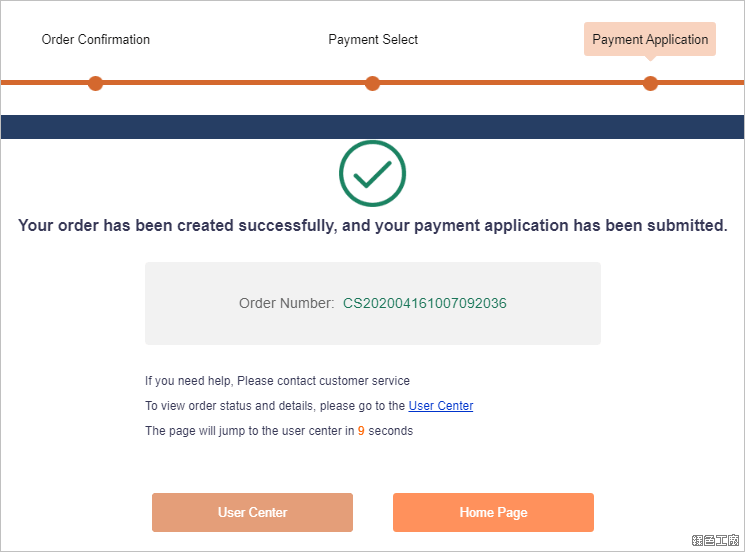Click the orange progress line between first steps

pyautogui.click(x=234, y=83)
